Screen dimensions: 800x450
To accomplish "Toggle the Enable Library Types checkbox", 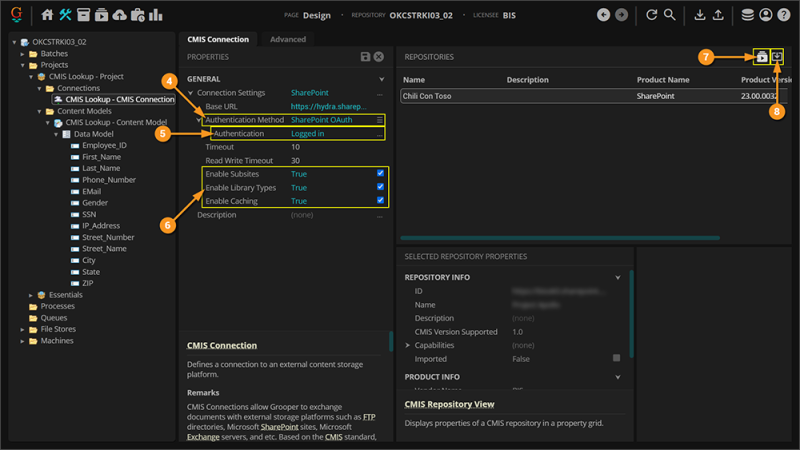I will (x=380, y=188).
